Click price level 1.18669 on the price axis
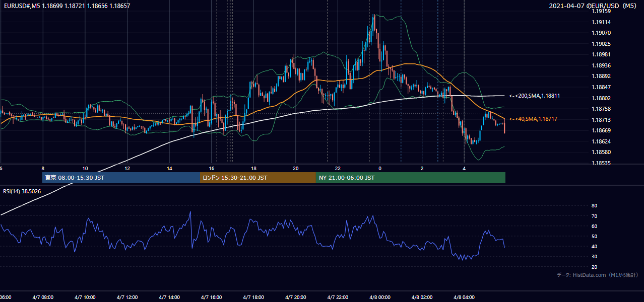 click(601, 130)
